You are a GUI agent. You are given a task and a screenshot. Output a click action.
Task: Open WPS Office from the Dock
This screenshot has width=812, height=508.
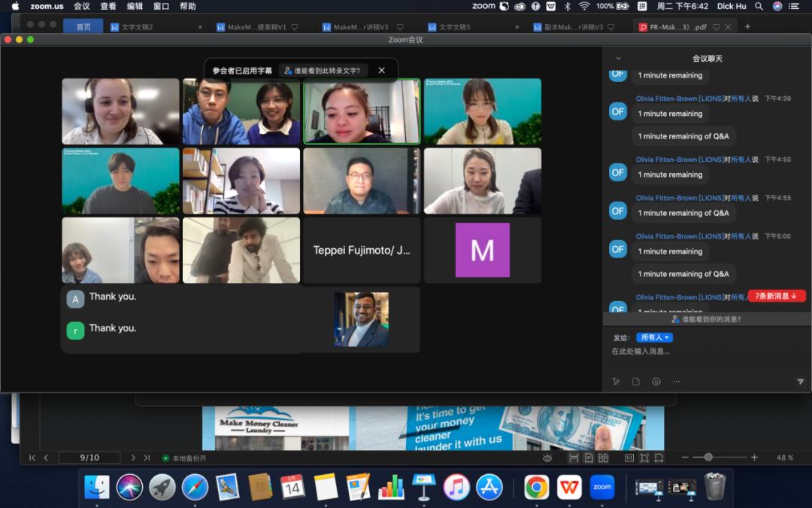click(569, 487)
